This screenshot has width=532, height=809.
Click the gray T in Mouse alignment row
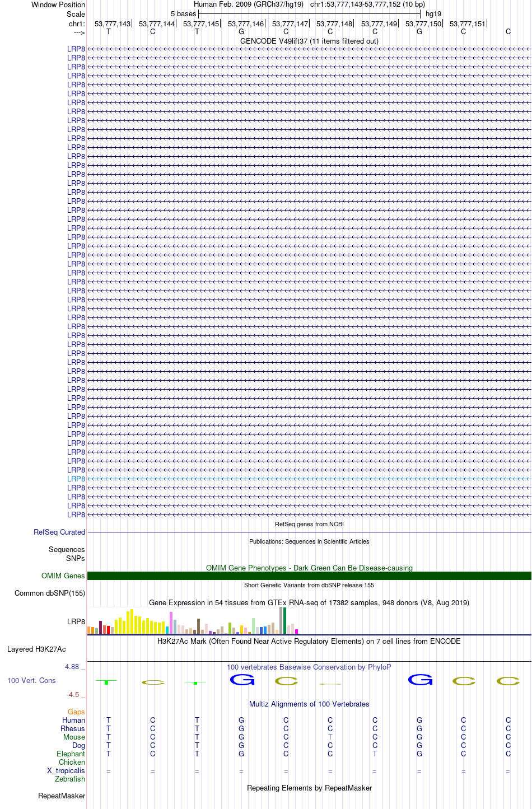(330, 737)
